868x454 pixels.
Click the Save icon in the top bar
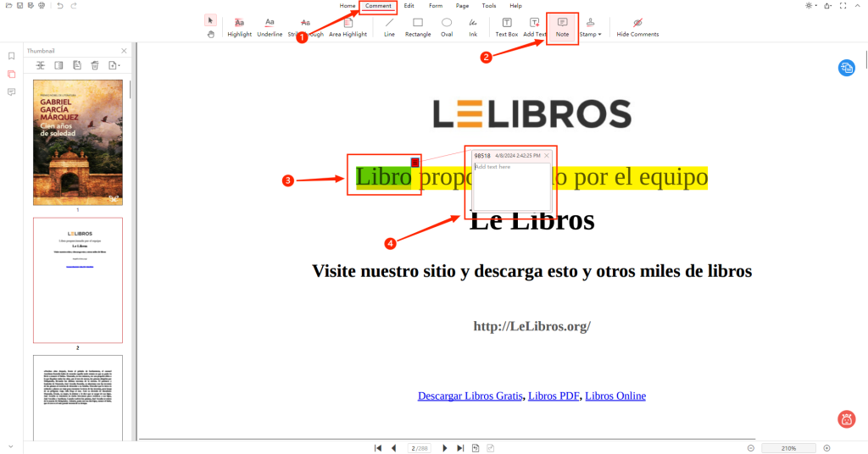[x=20, y=6]
